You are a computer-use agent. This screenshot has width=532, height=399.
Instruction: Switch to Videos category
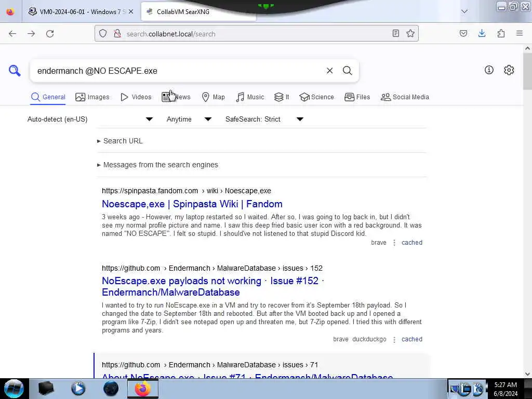[x=136, y=97]
